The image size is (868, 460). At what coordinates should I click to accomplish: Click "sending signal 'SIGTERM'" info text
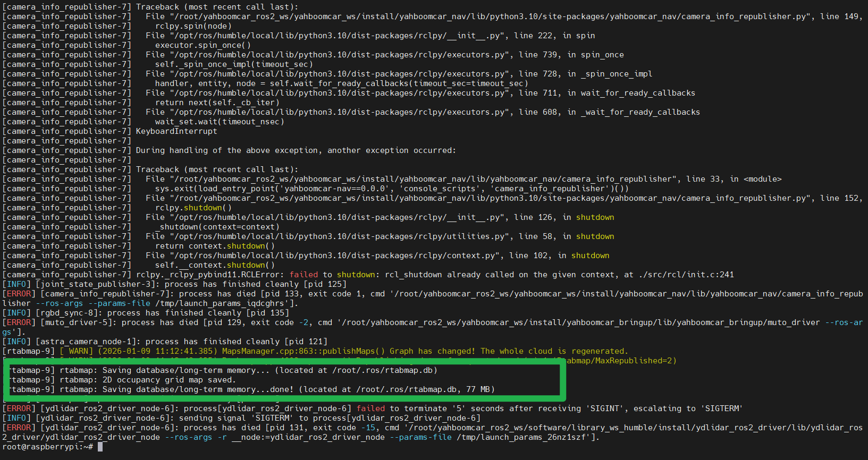(x=236, y=418)
